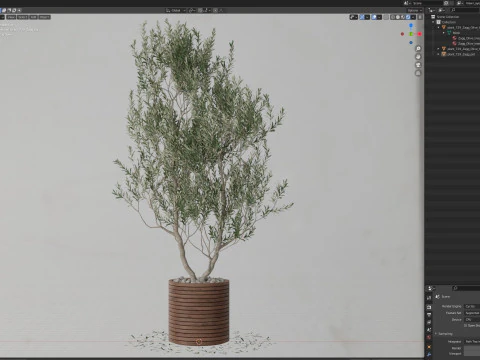Open the overlays settings dropdown arrow

tap(379, 17)
